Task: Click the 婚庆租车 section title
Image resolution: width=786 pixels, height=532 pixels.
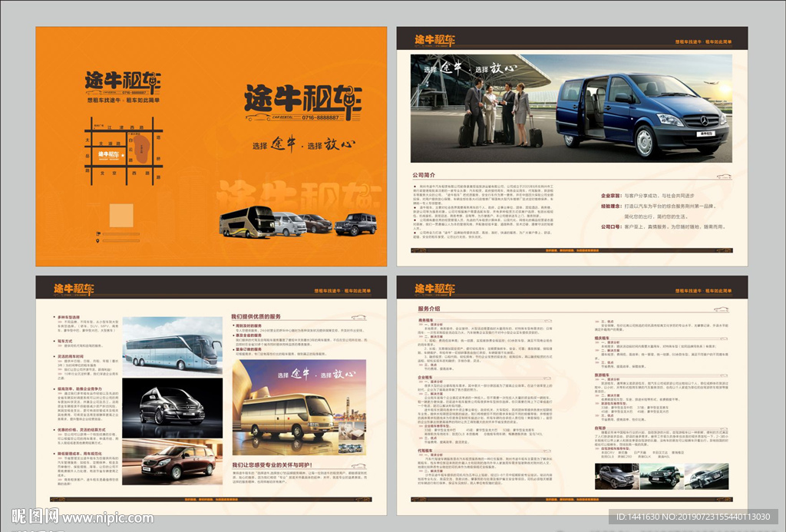Action: pos(602,338)
